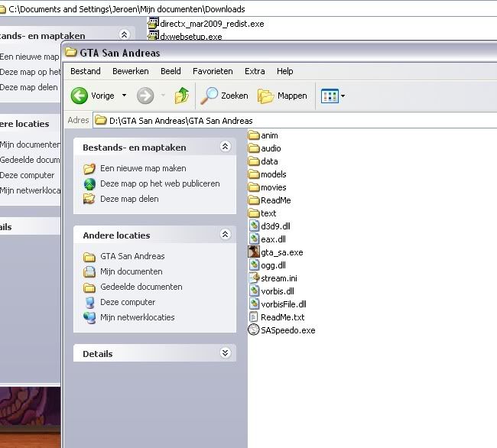Go up one folder level icon

coord(182,96)
